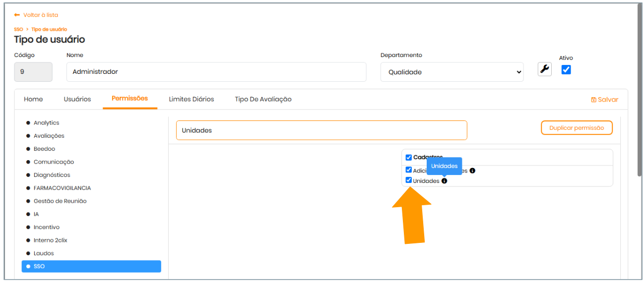The width and height of the screenshot is (644, 286).
Task: Click the back arrow at Voltar à lista
Action: (17, 15)
